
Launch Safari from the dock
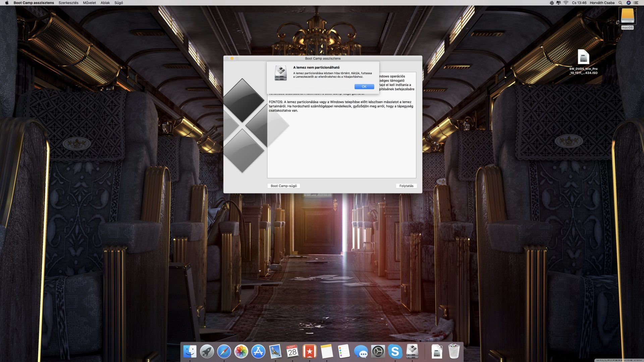224,351
